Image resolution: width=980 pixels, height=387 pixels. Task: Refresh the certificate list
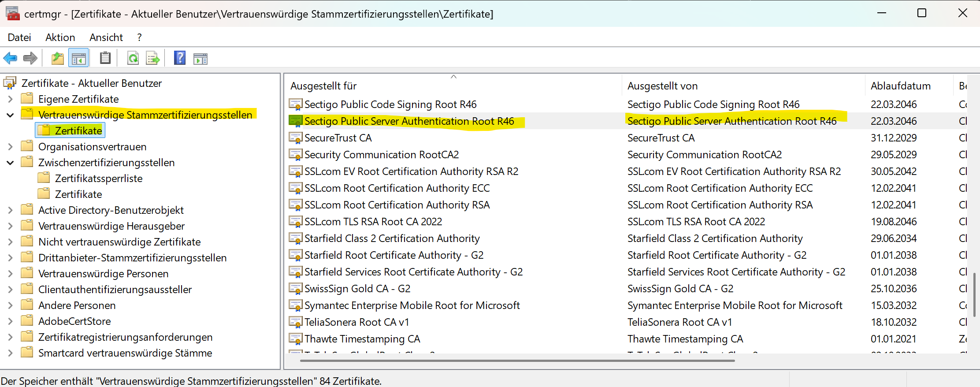pos(133,58)
